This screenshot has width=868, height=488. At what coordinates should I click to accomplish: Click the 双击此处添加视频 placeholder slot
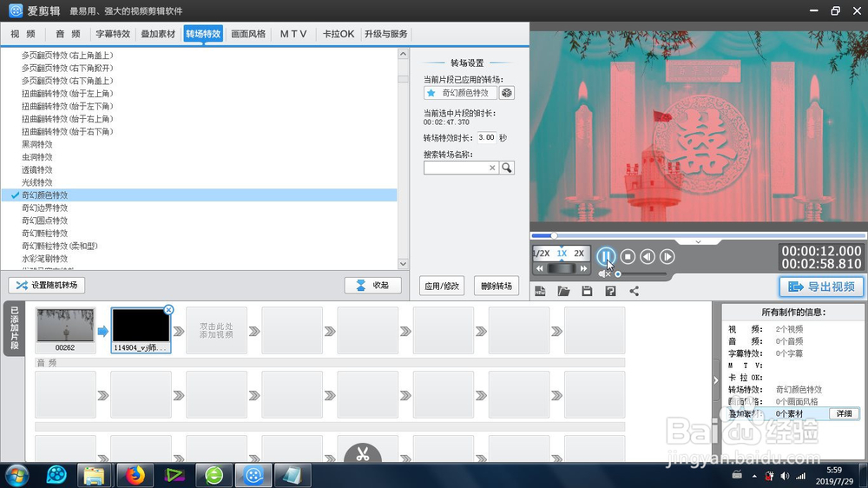coord(216,331)
